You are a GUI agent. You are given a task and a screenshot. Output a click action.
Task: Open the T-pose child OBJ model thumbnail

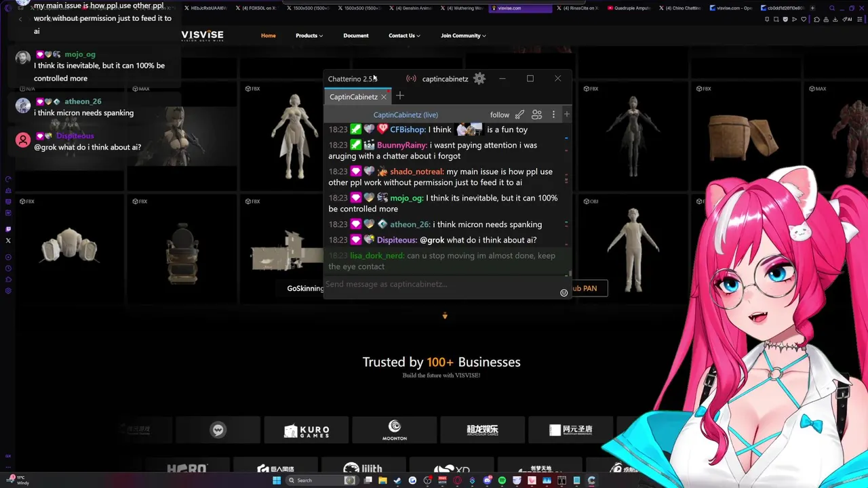point(633,249)
